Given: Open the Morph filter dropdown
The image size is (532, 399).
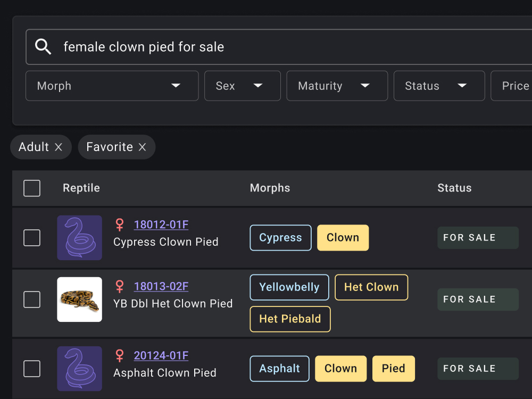Looking at the screenshot, I should [112, 86].
